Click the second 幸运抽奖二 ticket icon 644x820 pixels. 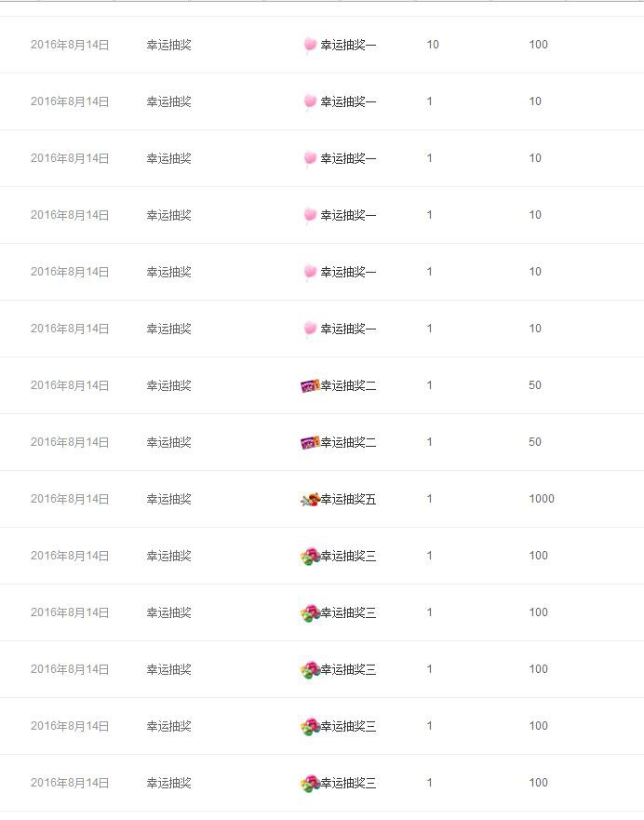tap(310, 443)
